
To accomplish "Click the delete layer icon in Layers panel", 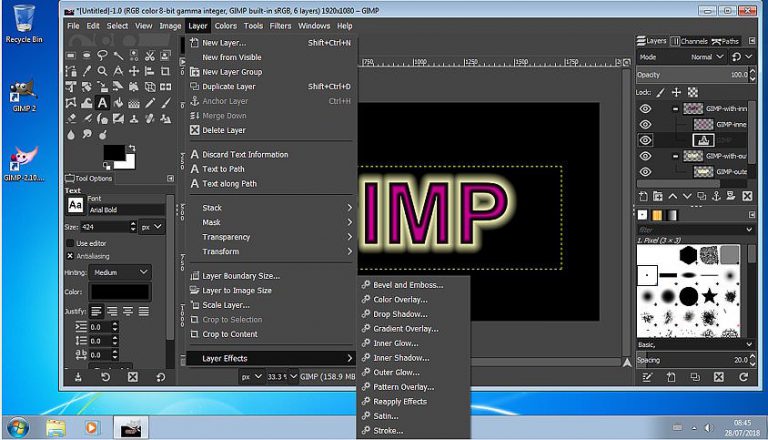I will pyautogui.click(x=747, y=196).
